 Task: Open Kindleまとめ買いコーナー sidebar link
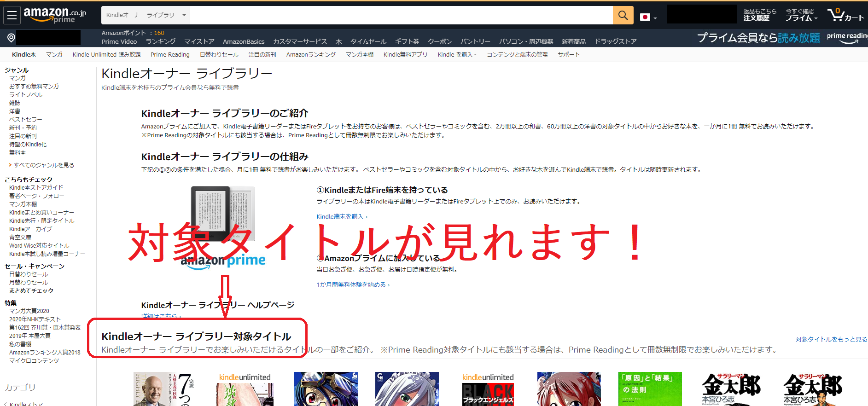41,213
